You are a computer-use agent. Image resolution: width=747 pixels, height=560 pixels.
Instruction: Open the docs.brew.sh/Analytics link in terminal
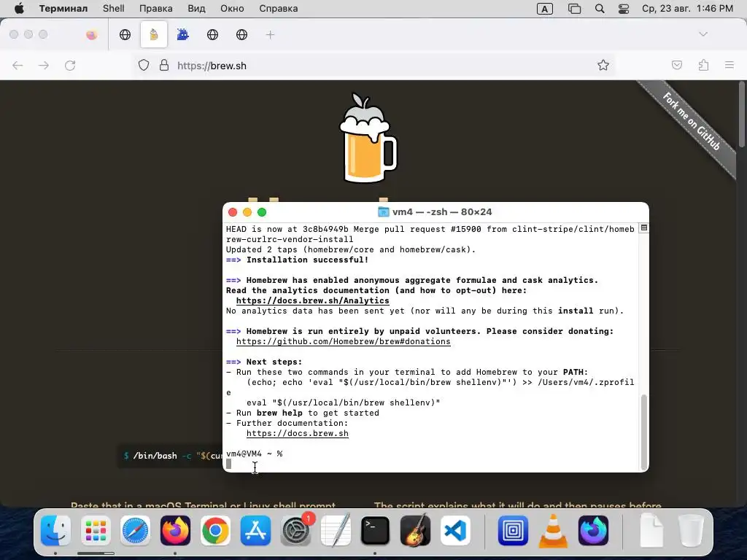312,301
